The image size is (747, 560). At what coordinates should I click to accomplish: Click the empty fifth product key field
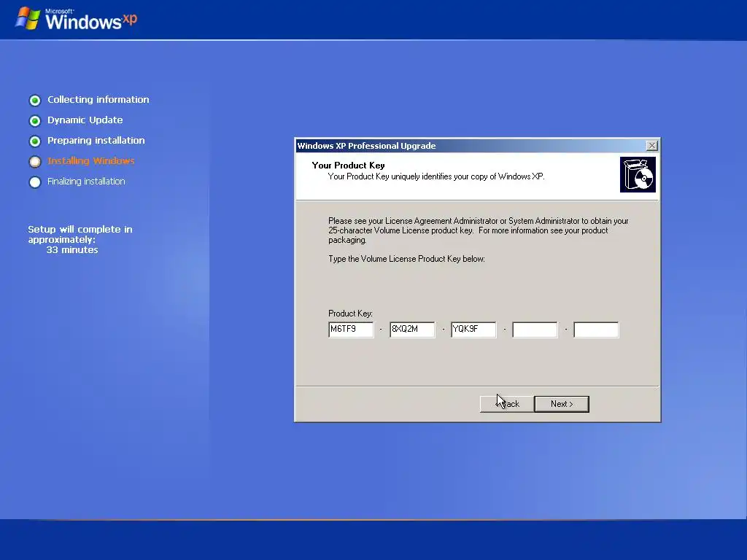point(597,330)
